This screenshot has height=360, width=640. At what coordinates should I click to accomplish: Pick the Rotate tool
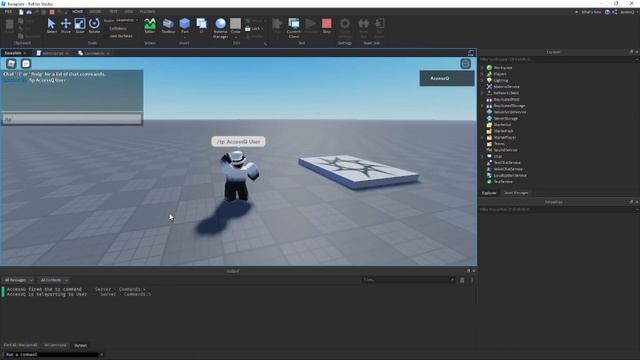tap(94, 26)
